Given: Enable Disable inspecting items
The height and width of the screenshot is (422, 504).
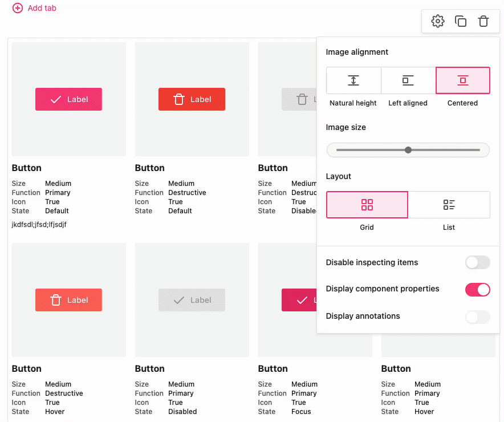Looking at the screenshot, I should (478, 262).
